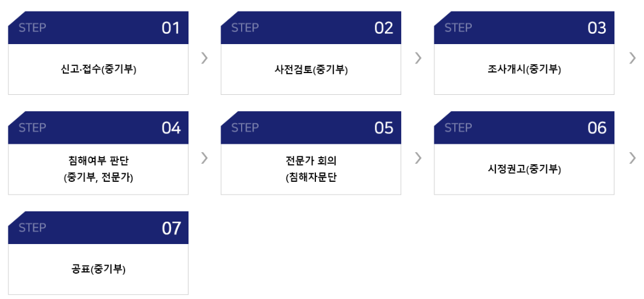The width and height of the screenshot is (644, 299).
Task: Click the 시정권고(중기부) text
Action: 524,169
